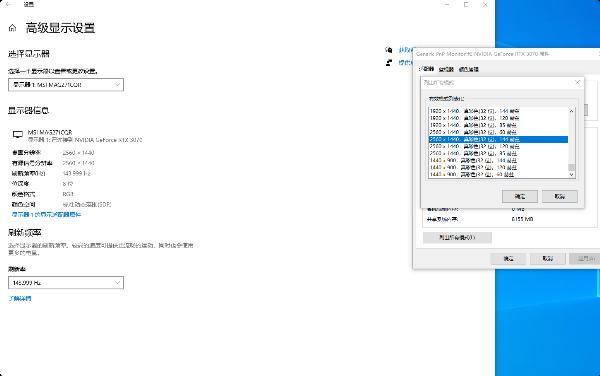Click the monitor icon next to MSI MAG27
This screenshot has height=376, width=600.
[x=18, y=134]
